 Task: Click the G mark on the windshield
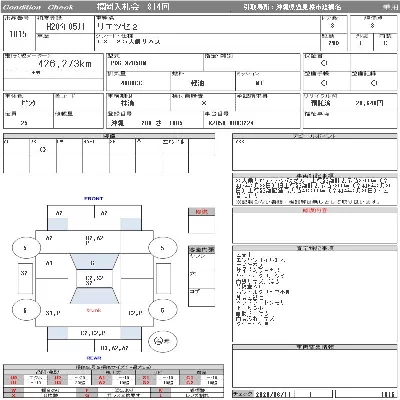93,263
